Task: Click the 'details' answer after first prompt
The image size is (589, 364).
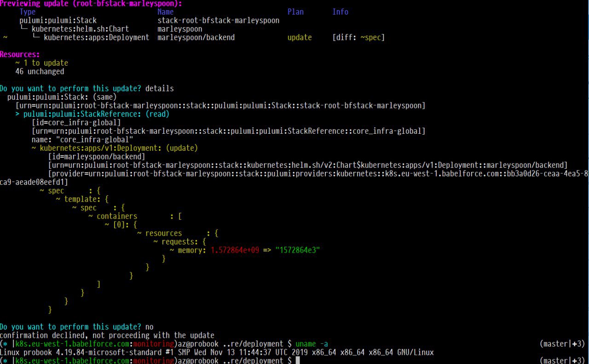Action: [160, 88]
